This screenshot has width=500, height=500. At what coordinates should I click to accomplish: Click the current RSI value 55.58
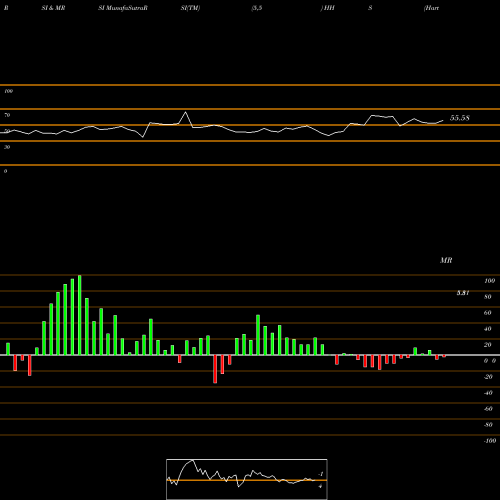pos(460,118)
